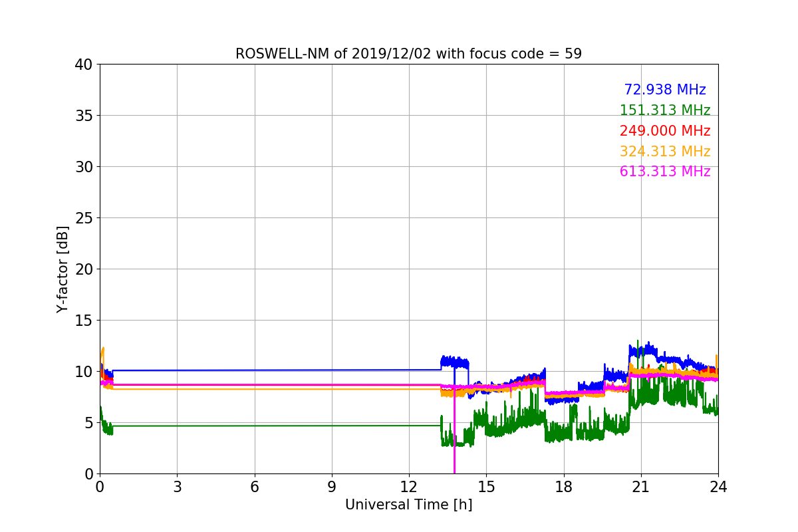Click the y-axis tick label 30
Image resolution: width=798 pixels, height=532 pixels.
pos(84,167)
